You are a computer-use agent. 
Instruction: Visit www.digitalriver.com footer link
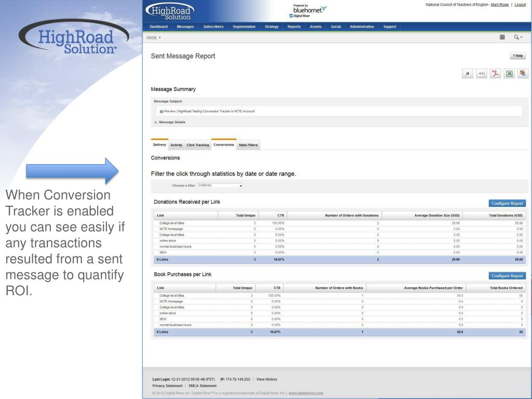point(305,393)
